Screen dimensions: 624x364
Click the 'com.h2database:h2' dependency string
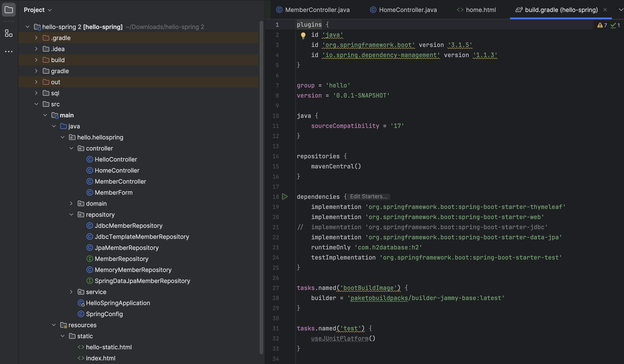[x=388, y=247]
